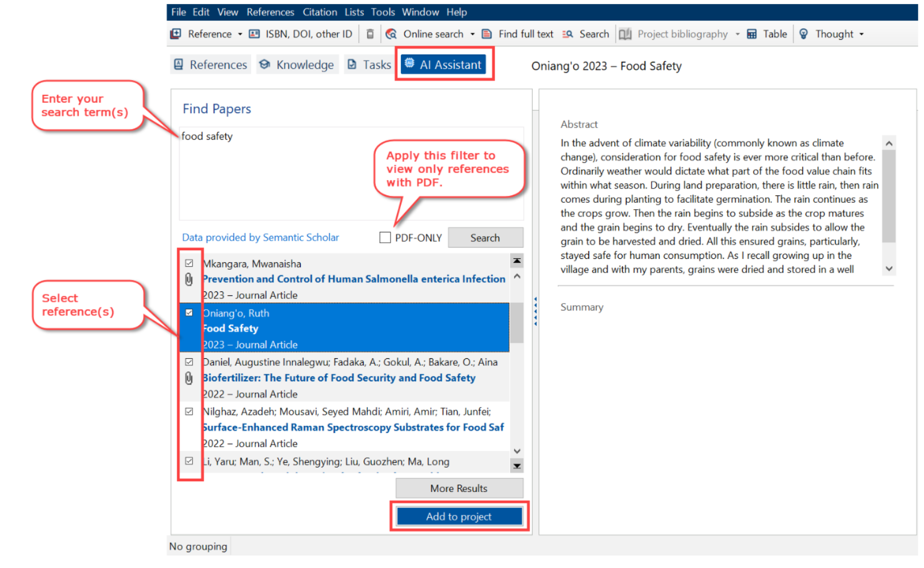Click the panel splitter dotted handle
The height and width of the screenshot is (568, 924).
(x=535, y=311)
